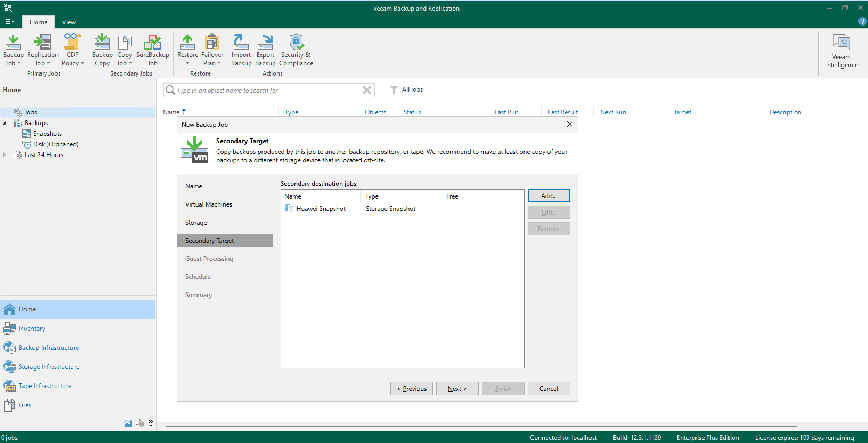Click the SureBackup Job ribbon icon
The width and height of the screenshot is (868, 443).
[x=153, y=51]
